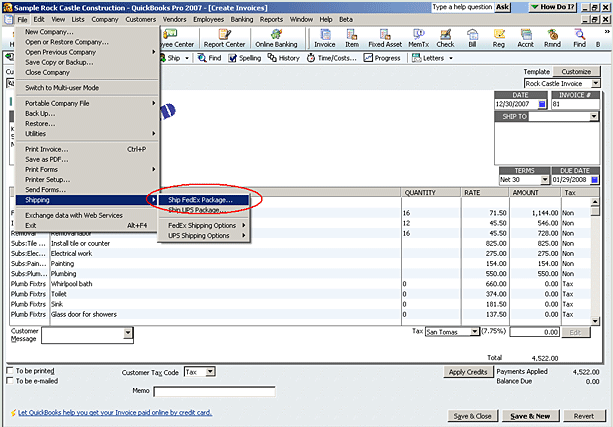Viewport: 613px width, 427px height.
Task: Select Ship FedEx Package menu item
Action: coord(204,200)
